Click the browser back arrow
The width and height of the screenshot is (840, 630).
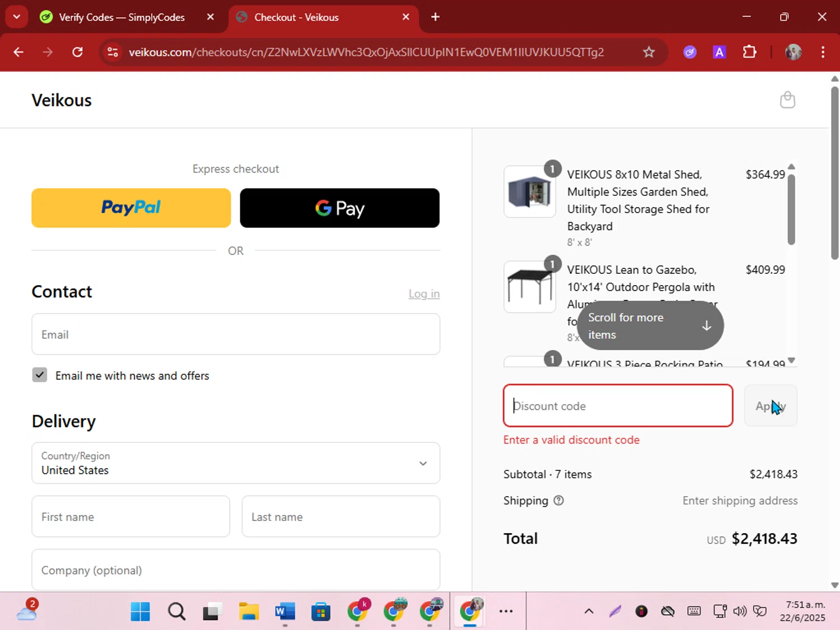click(x=18, y=52)
